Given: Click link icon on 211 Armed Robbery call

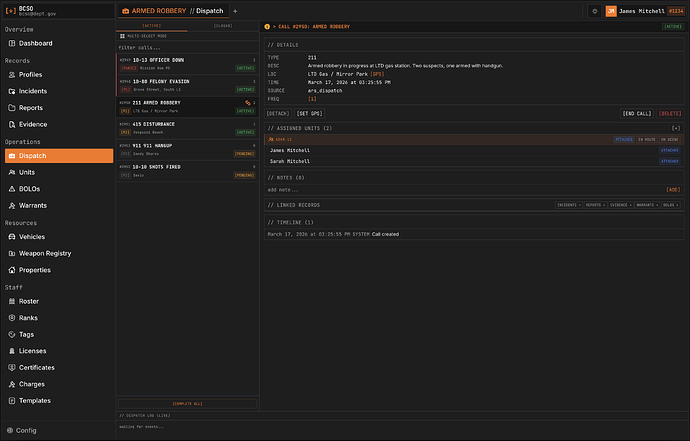Looking at the screenshot, I should point(248,103).
